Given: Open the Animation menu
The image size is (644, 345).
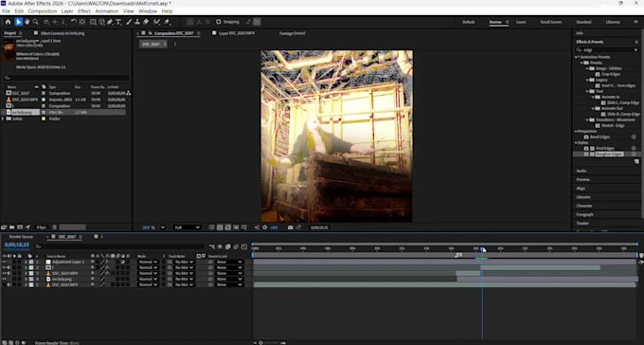Looking at the screenshot, I should pos(107,11).
